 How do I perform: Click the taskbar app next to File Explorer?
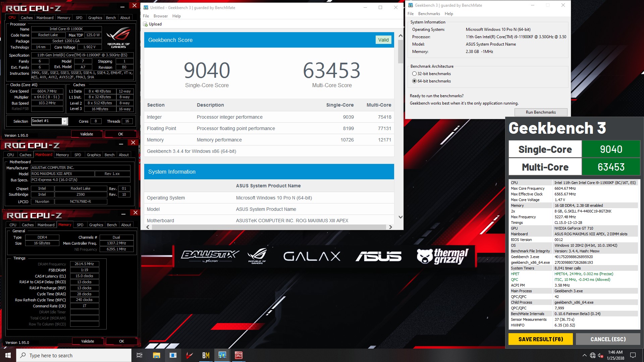point(173,355)
